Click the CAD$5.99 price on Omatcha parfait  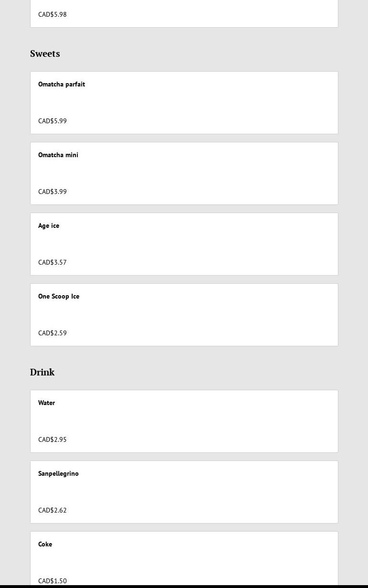[53, 121]
